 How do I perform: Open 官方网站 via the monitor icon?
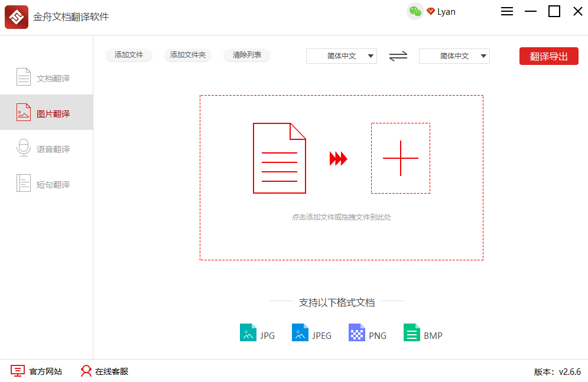coord(18,371)
